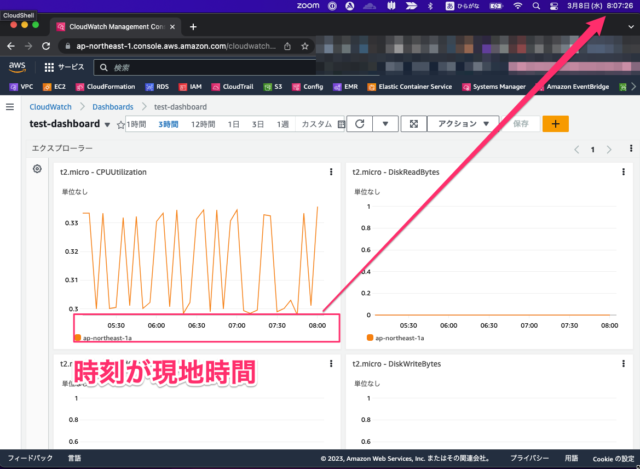Screen dimensions: 640x469
Task: Click the t2.micro - CPUUtilization widget title
Action: point(103,172)
